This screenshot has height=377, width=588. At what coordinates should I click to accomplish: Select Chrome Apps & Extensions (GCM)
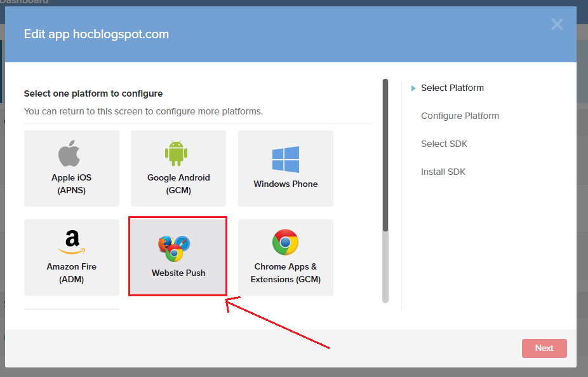[x=286, y=257]
